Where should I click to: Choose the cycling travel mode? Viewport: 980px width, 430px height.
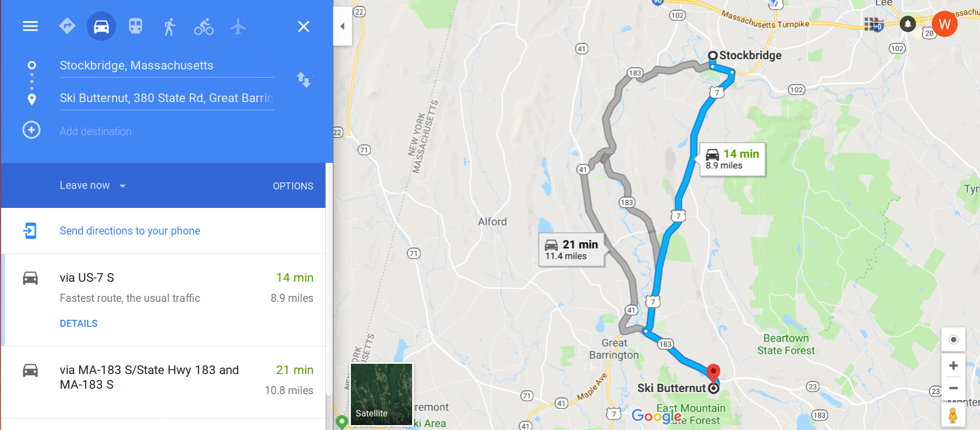tap(204, 26)
